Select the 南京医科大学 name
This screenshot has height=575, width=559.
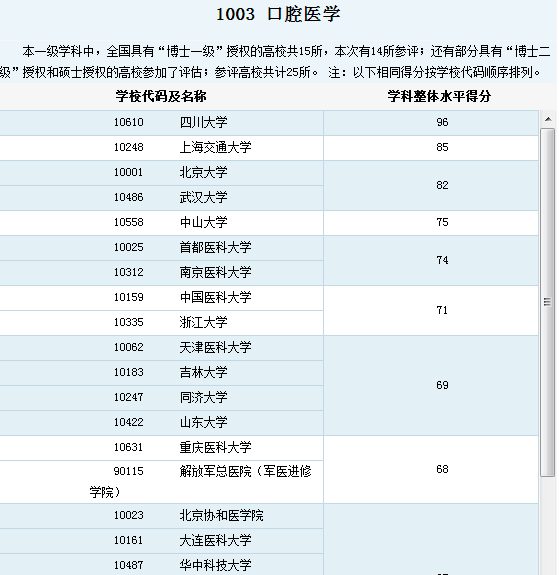point(216,272)
